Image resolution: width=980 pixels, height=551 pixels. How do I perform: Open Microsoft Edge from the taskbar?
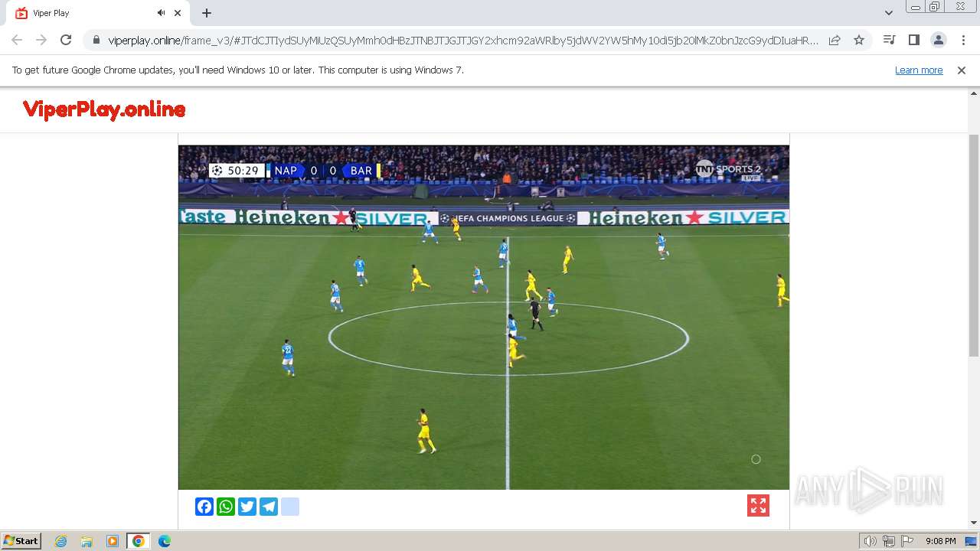[164, 541]
